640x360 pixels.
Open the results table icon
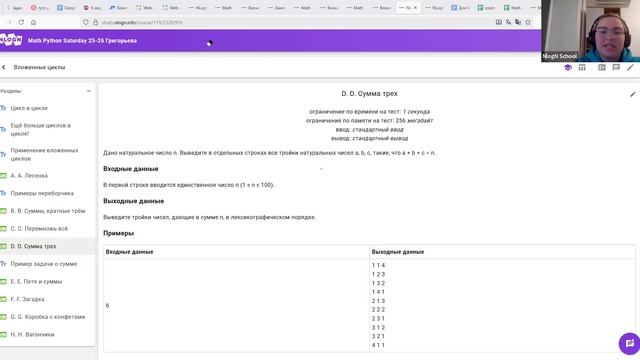pyautogui.click(x=582, y=67)
